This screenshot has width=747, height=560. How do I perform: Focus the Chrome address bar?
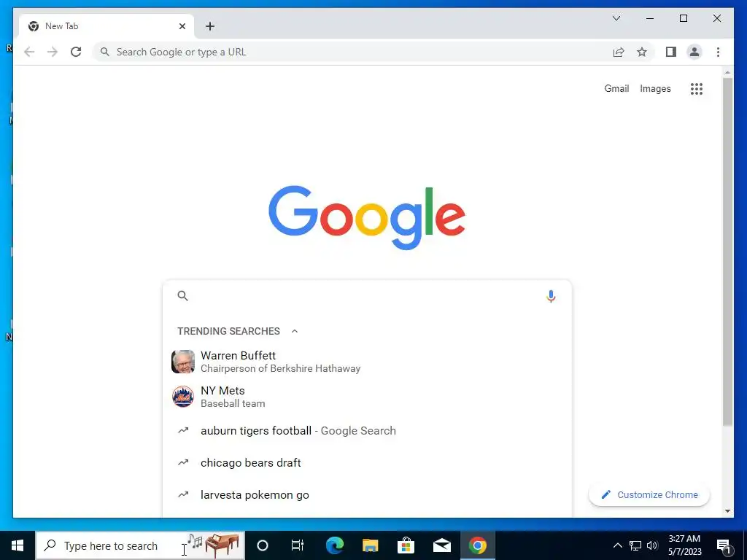pos(352,52)
